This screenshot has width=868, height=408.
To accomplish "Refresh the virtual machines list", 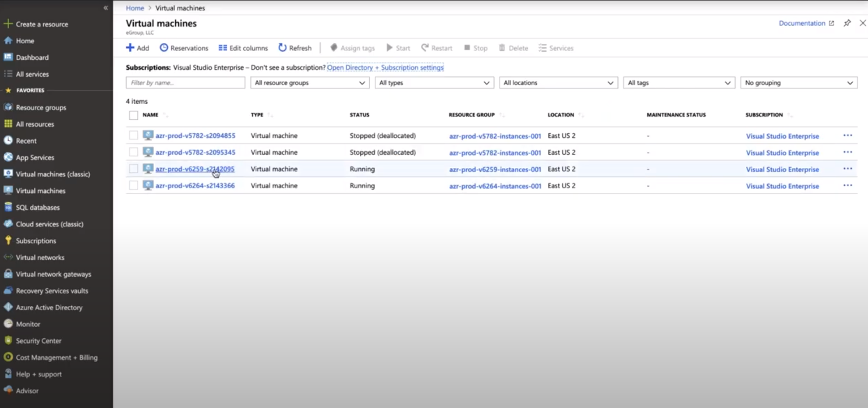I will (295, 48).
